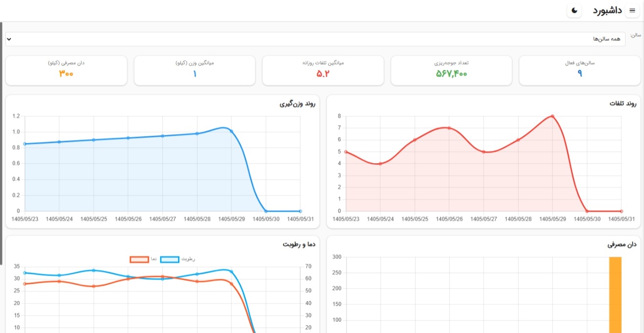This screenshot has height=333, width=644.
Task: Select the دان مصرفی (کیلو) card showing 300
Action: pyautogui.click(x=66, y=71)
